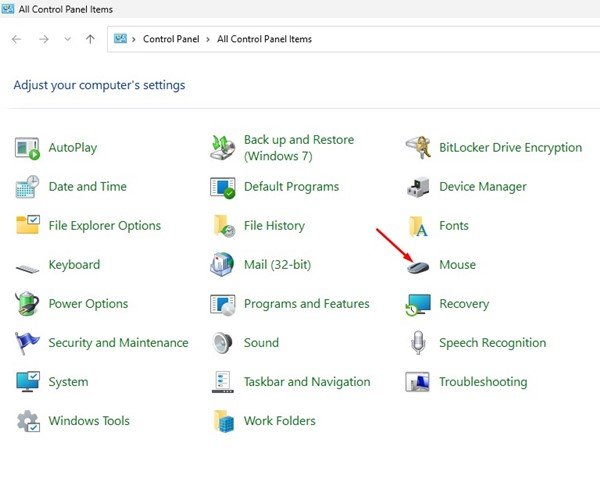This screenshot has width=600, height=503.
Task: Open Taskbar and Navigation link
Action: point(307,382)
